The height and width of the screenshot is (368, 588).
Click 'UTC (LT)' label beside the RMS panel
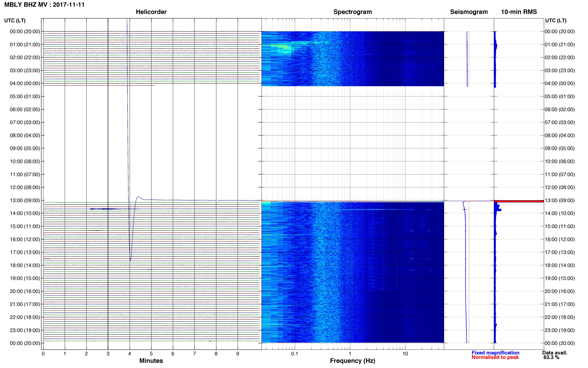556,20
